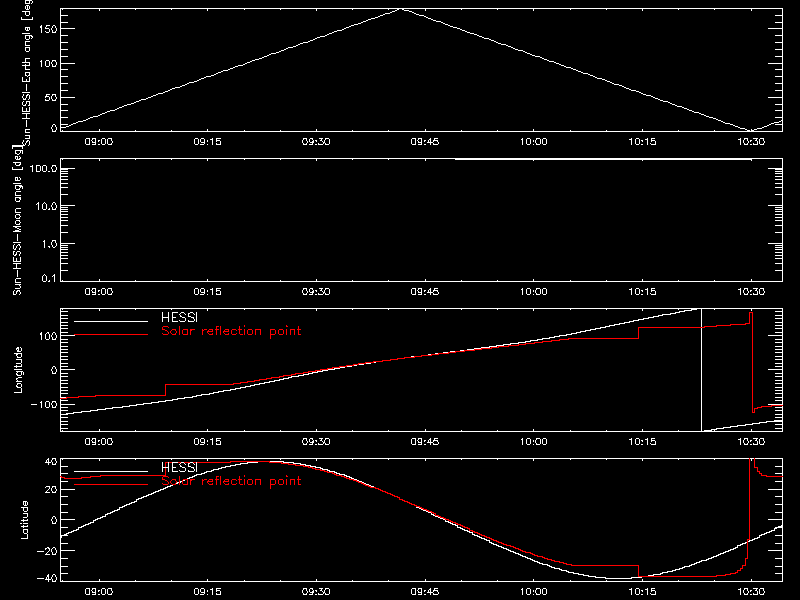Click the 0.1 tick on Moon angle axis
Screen dimensions: 800x600
click(49, 278)
